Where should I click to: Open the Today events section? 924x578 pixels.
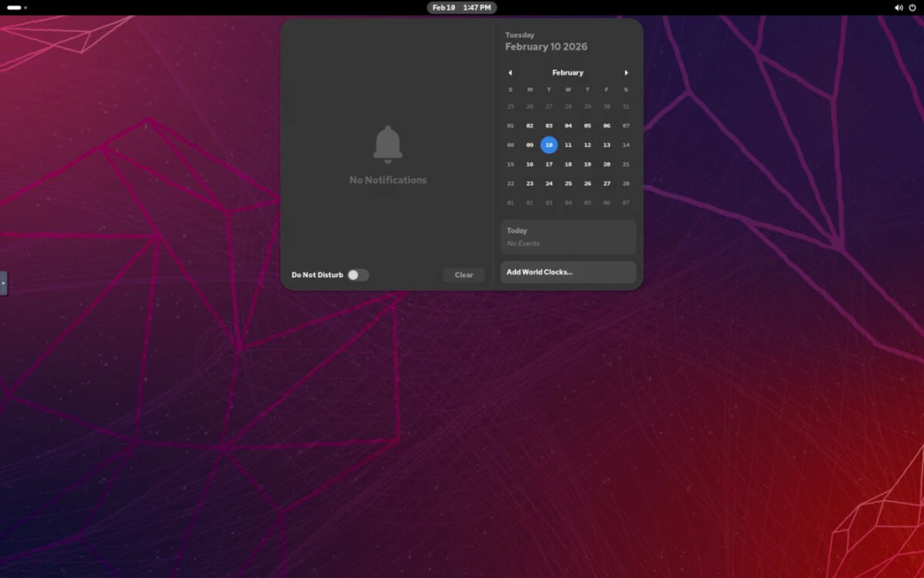(x=568, y=236)
